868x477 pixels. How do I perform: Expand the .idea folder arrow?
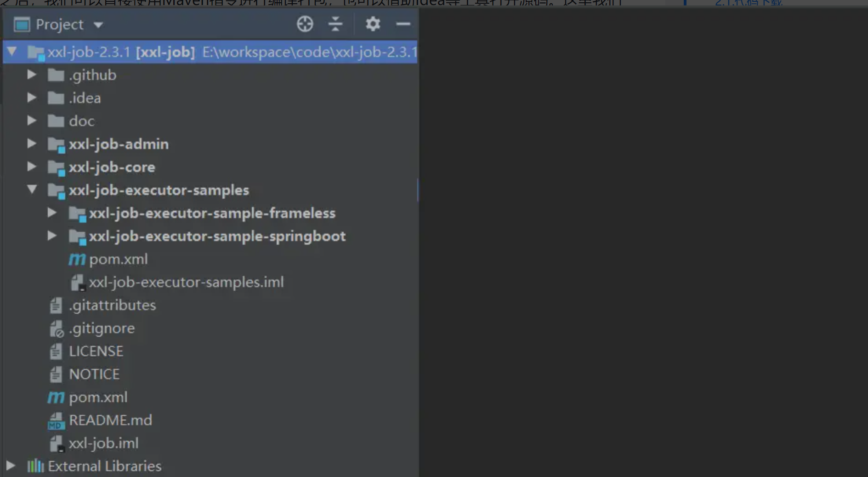tap(32, 98)
